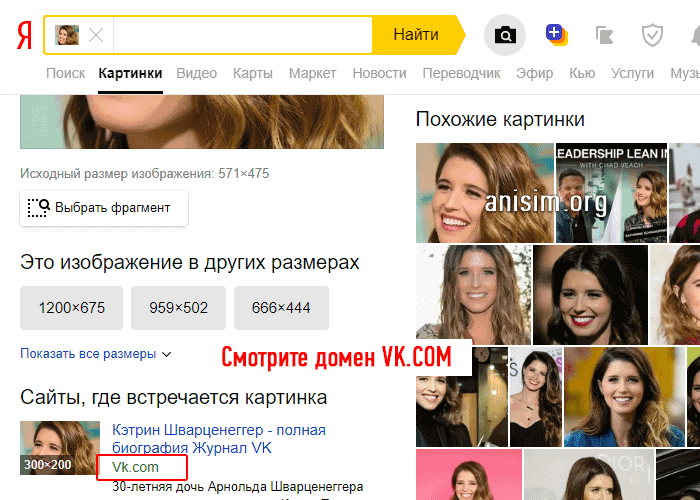Viewport: 700px width, 500px height.
Task: Open similar image of woman with red lipstick
Action: click(x=590, y=295)
